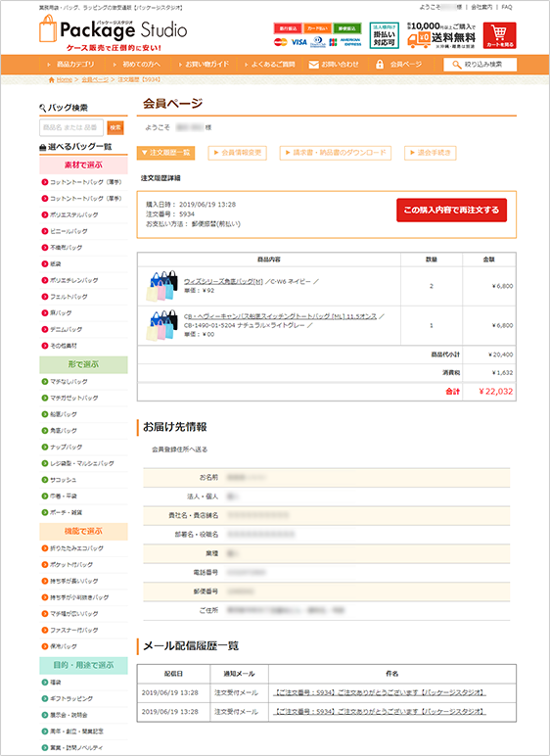Click この購入内容で再注文する button
Viewport: 550px width, 756px height.
point(452,211)
